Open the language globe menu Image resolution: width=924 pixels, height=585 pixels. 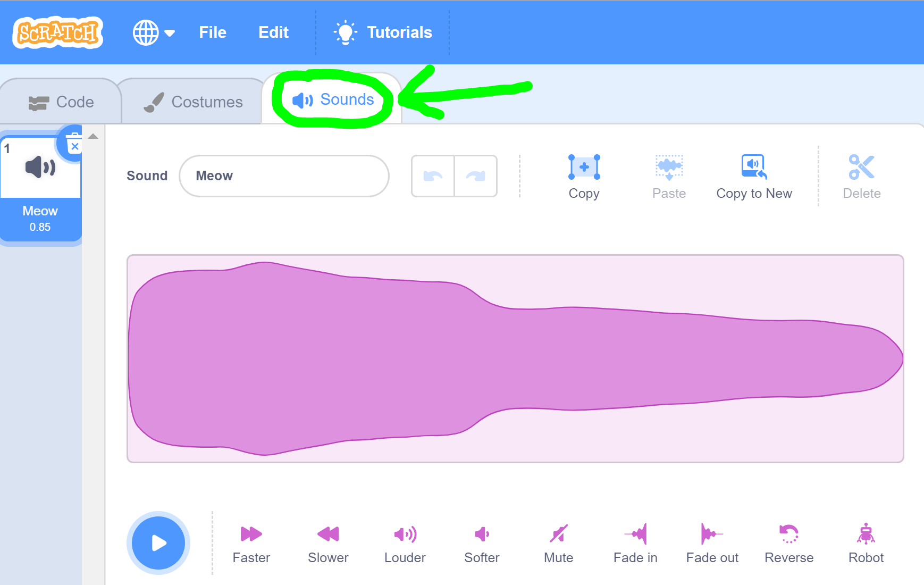pos(154,32)
